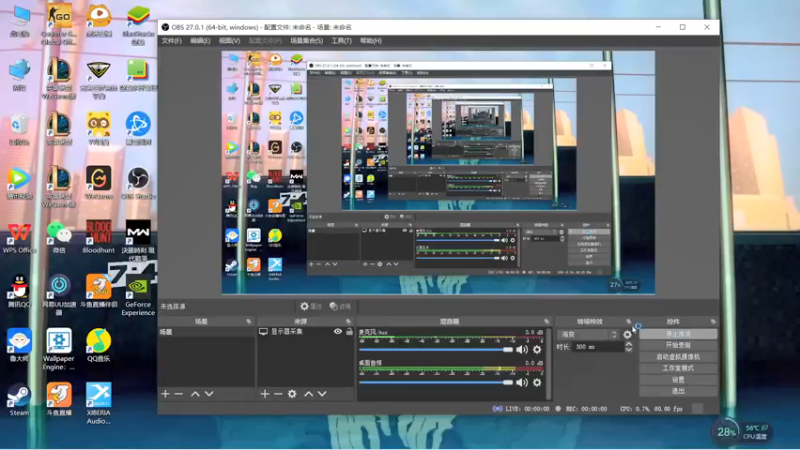Screen dimensions: 800x450
Task: Open XIBERIA Audio desktop shortcut
Action: (98, 404)
